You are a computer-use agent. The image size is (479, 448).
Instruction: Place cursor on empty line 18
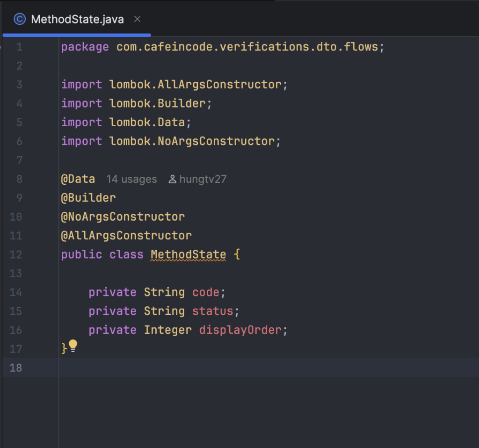269,368
